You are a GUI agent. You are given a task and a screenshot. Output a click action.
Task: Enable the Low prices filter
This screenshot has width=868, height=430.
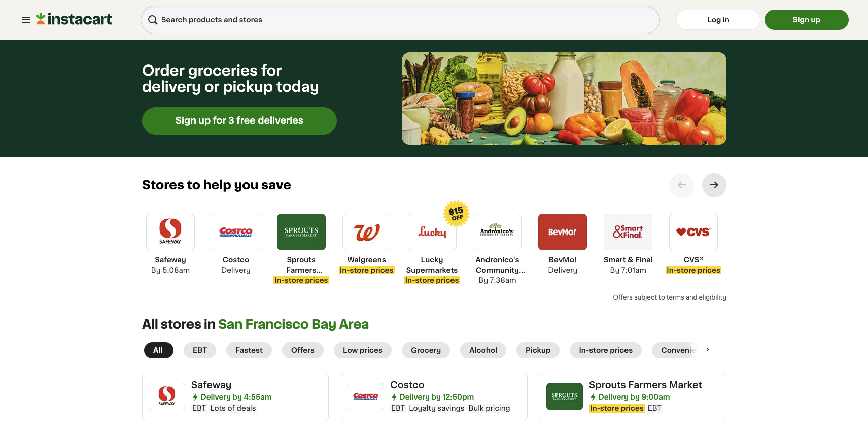(363, 350)
